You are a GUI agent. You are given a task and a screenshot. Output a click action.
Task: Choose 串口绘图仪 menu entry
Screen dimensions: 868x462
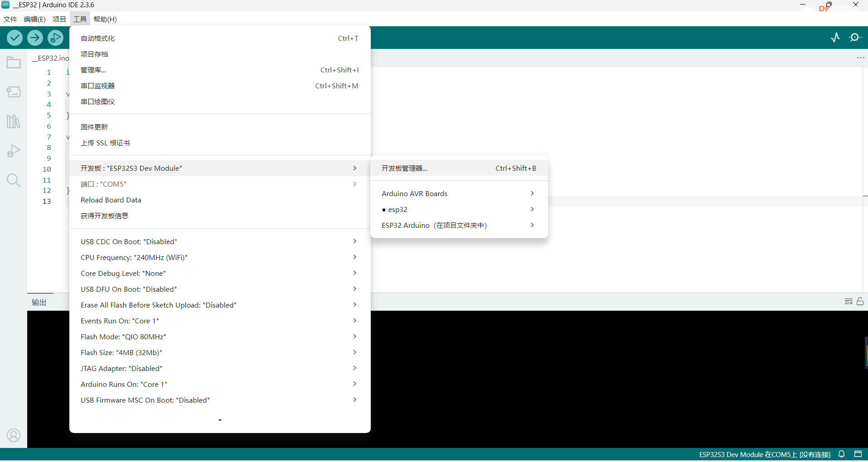(x=220, y=102)
